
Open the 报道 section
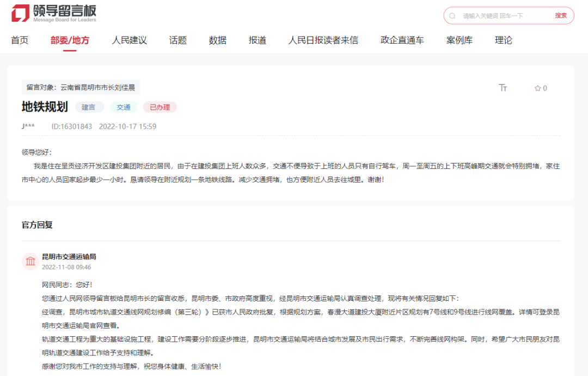[256, 39]
